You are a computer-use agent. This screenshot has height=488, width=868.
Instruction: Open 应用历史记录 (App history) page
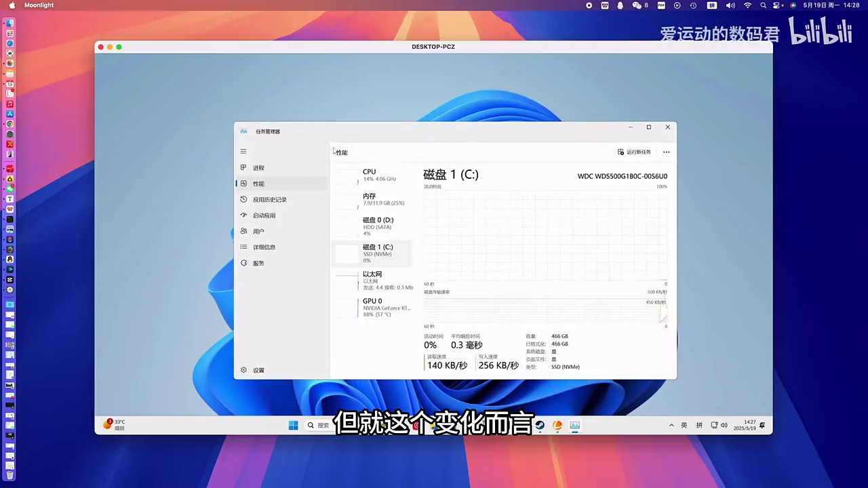(281, 199)
